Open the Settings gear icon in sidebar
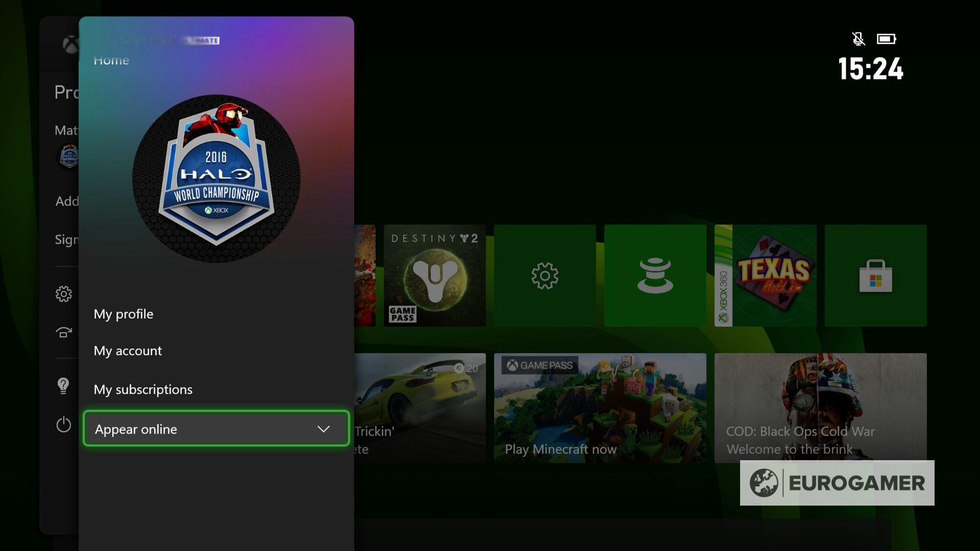Viewport: 980px width, 551px height. [x=63, y=294]
